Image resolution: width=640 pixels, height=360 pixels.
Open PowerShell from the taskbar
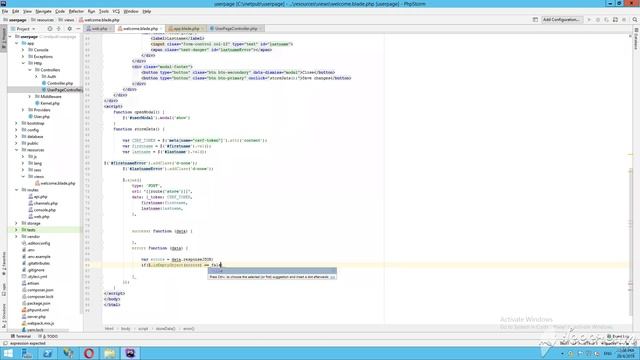[x=47, y=353]
